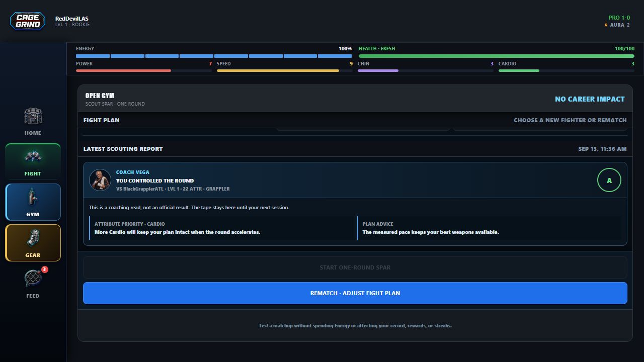This screenshot has height=362, width=644.
Task: Click Rematch · Adjust Fight Plan button
Action: (x=355, y=293)
